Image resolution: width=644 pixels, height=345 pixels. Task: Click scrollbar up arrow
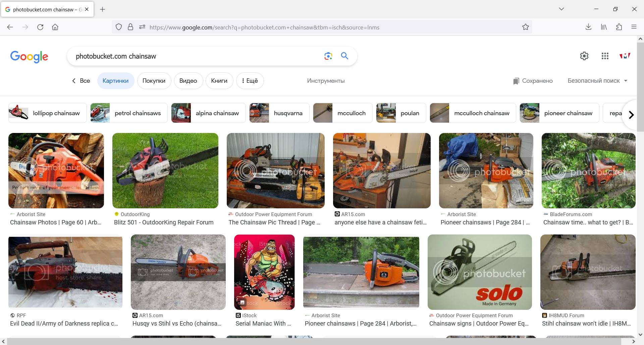click(x=640, y=39)
